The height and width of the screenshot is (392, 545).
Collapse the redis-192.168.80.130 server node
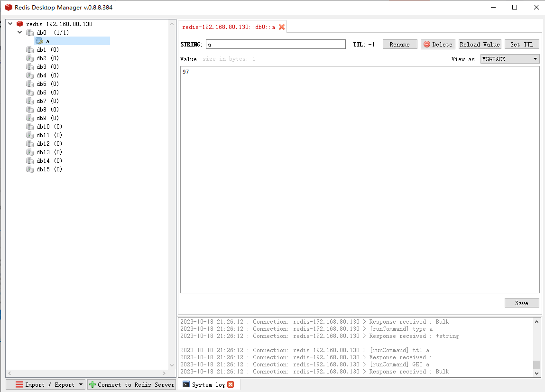10,24
